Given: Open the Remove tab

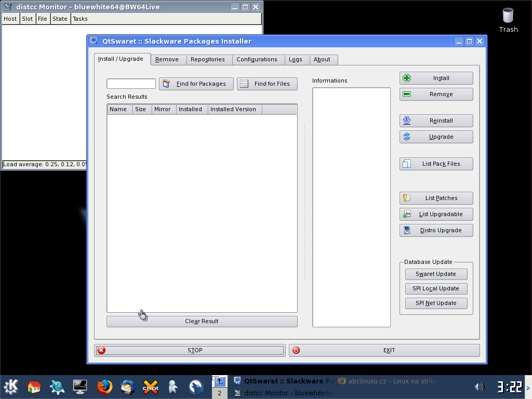Looking at the screenshot, I should [x=167, y=59].
